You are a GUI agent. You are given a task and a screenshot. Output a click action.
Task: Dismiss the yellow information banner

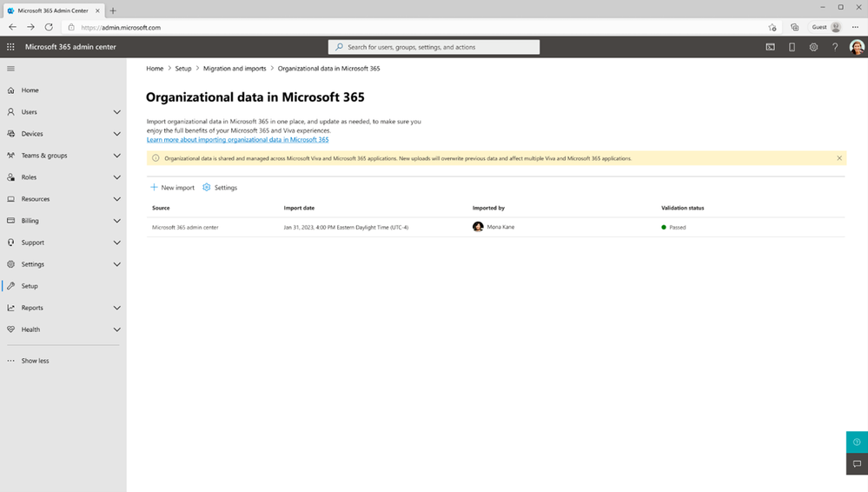click(x=839, y=158)
